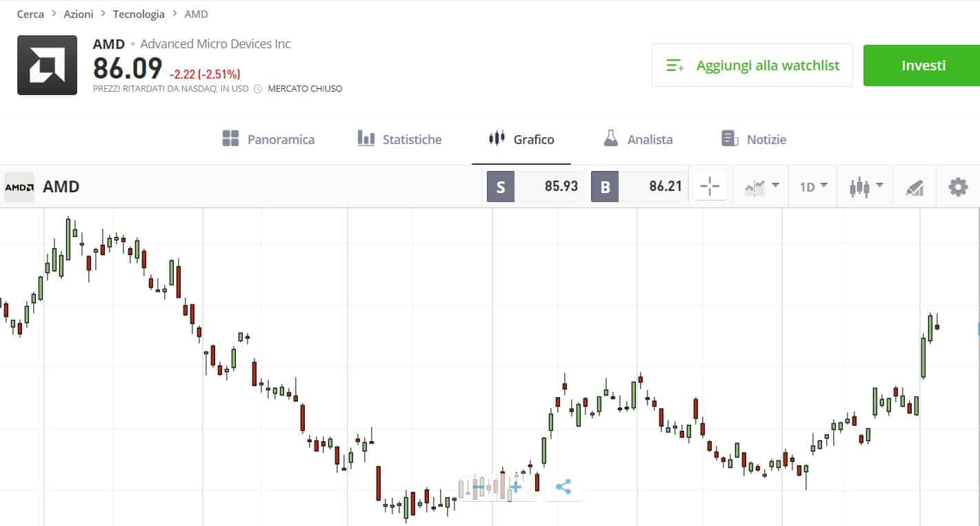Open the Analista tab
The width and height of the screenshot is (980, 526).
638,139
